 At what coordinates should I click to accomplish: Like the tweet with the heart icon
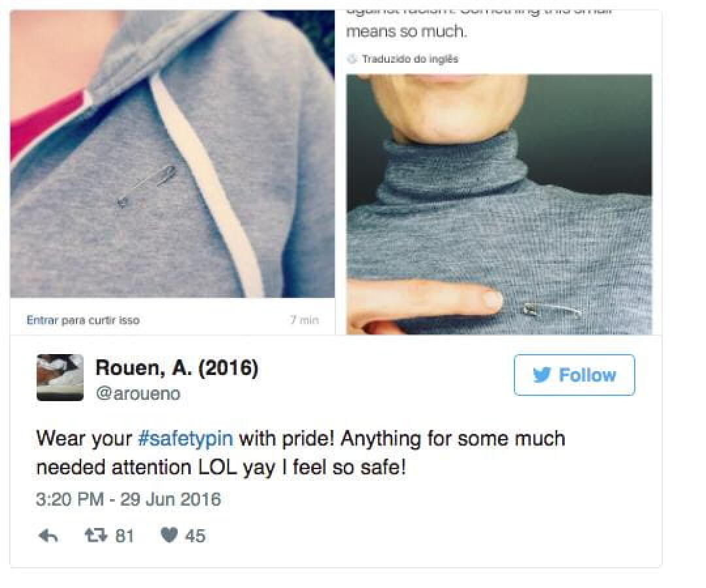169,535
